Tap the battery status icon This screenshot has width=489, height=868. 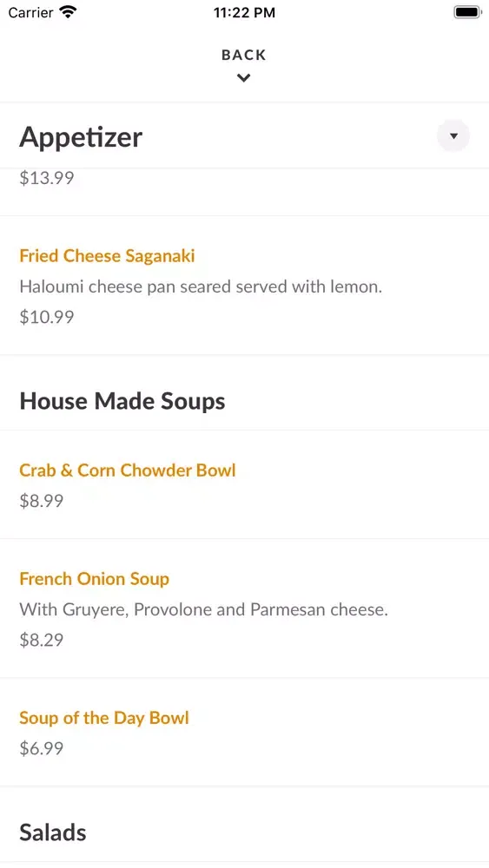point(467,12)
